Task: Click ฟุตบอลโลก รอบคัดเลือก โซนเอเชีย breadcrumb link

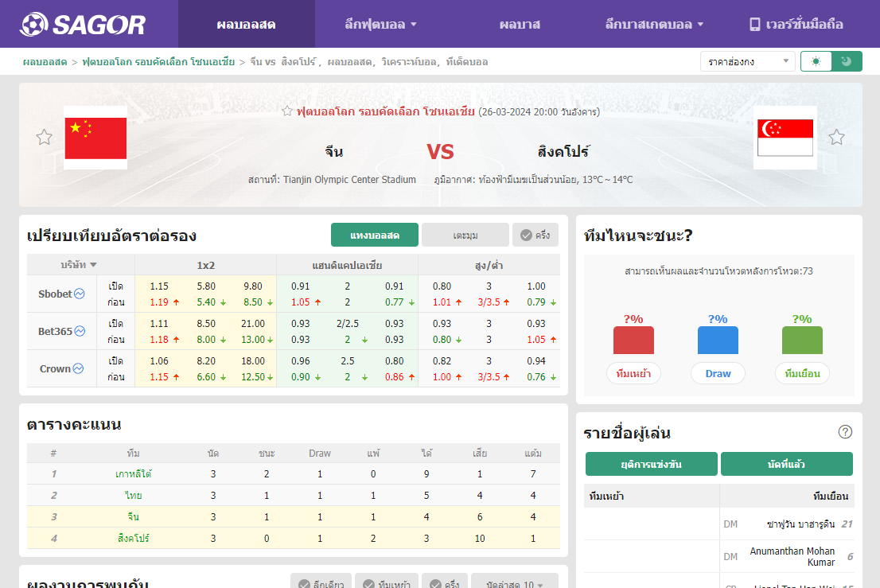Action: pyautogui.click(x=158, y=62)
